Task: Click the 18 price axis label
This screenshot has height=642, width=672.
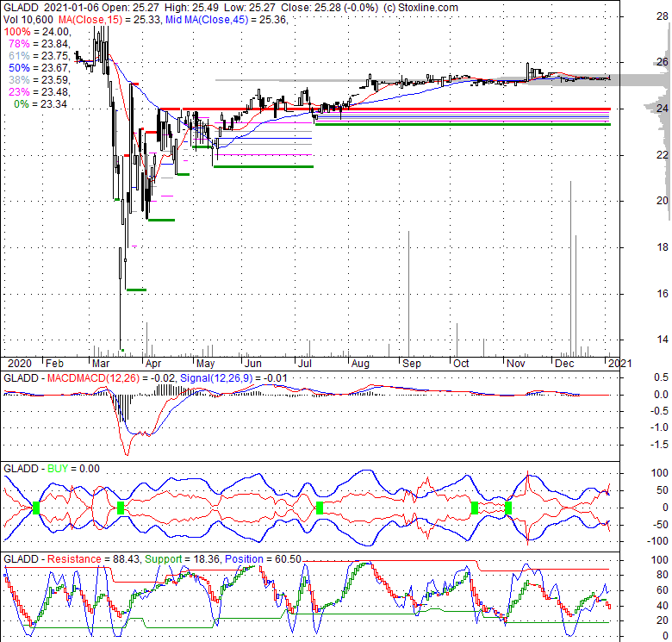Action: pos(663,246)
